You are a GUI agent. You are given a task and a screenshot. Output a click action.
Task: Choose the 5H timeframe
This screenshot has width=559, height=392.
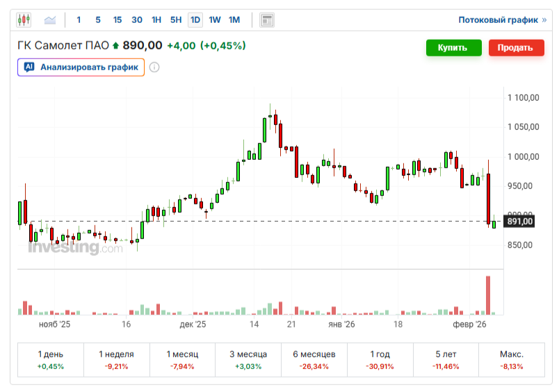click(x=176, y=20)
